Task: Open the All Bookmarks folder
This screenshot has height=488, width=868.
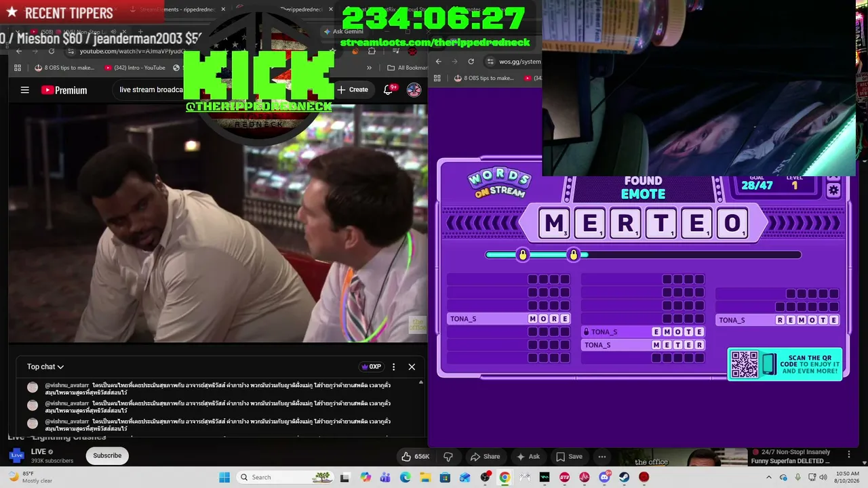Action: [407, 68]
